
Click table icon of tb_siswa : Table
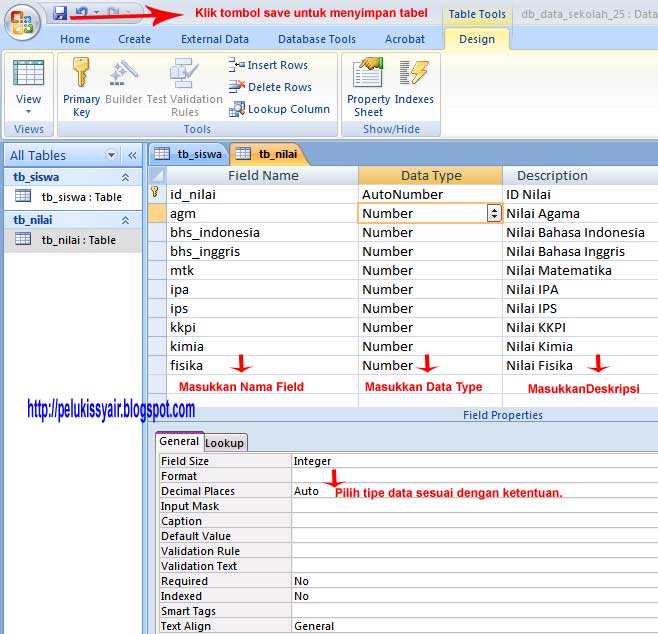23,196
